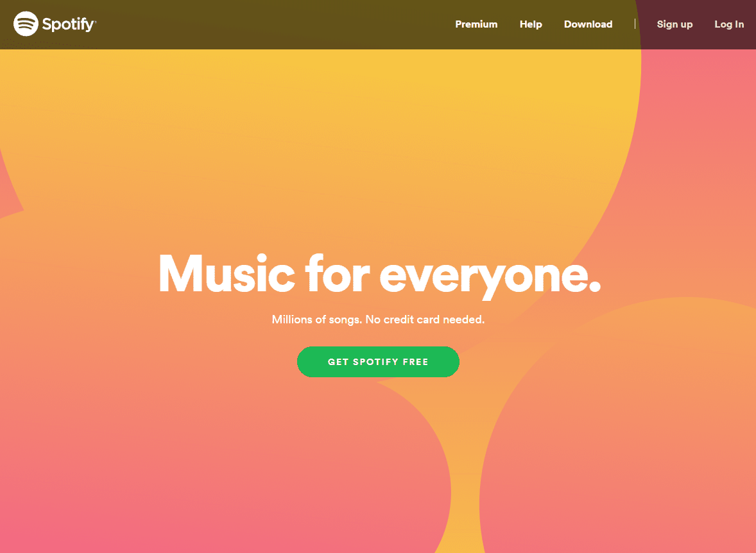756x553 pixels.
Task: Click the green Get Spotify Free button
Action: (x=378, y=362)
